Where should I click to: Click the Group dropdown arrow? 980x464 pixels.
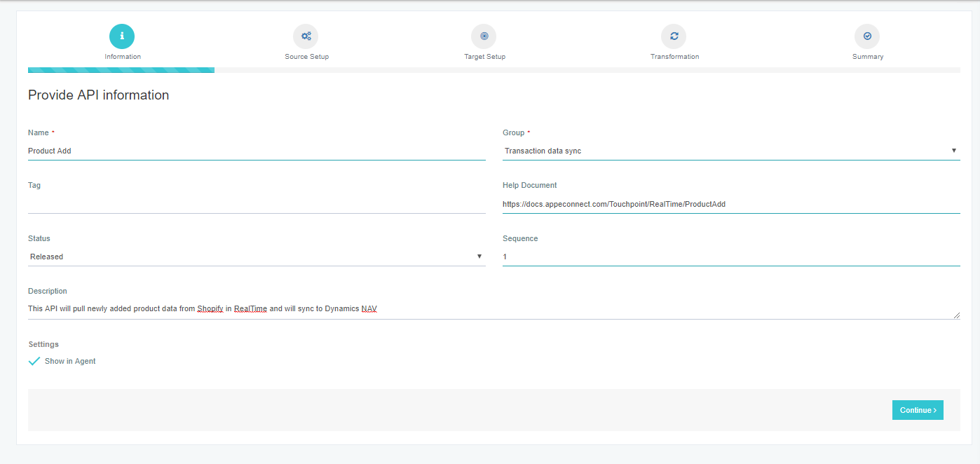pos(953,151)
